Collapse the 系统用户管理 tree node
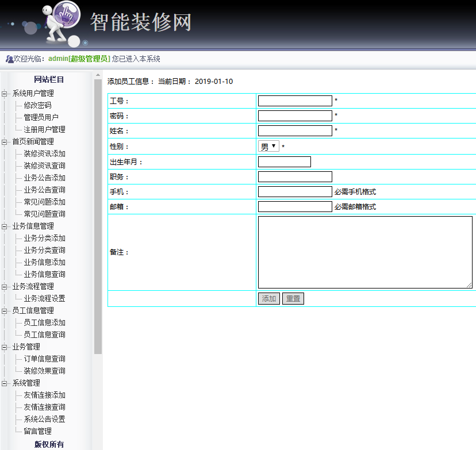Viewport: 476px width, 450px height. (4, 94)
